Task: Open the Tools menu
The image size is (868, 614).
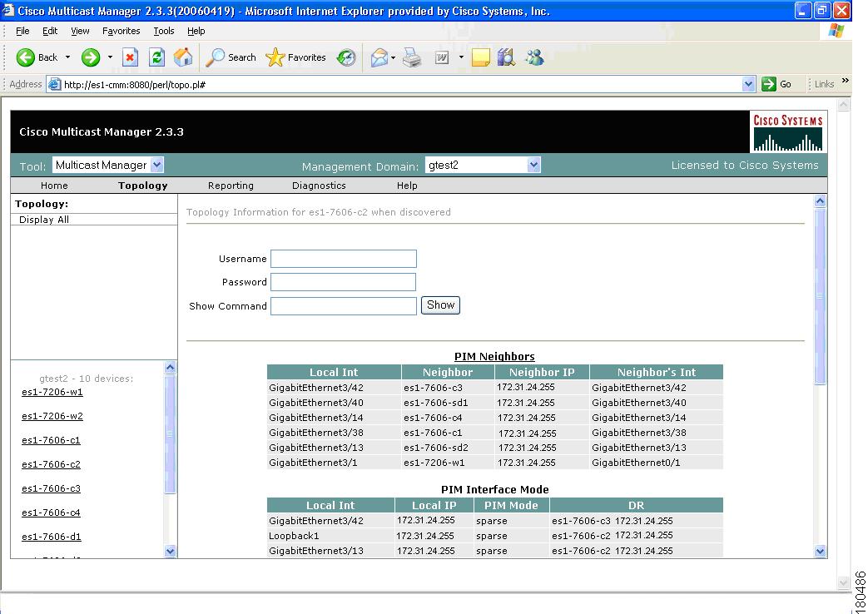Action: (x=164, y=31)
